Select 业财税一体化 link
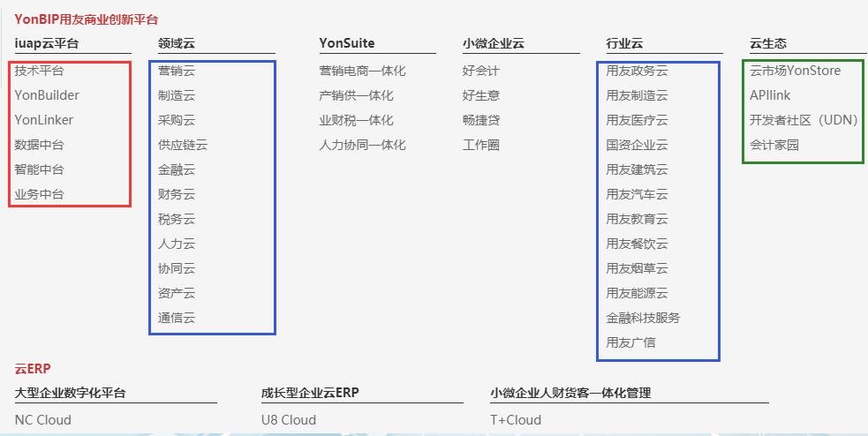 tap(357, 120)
